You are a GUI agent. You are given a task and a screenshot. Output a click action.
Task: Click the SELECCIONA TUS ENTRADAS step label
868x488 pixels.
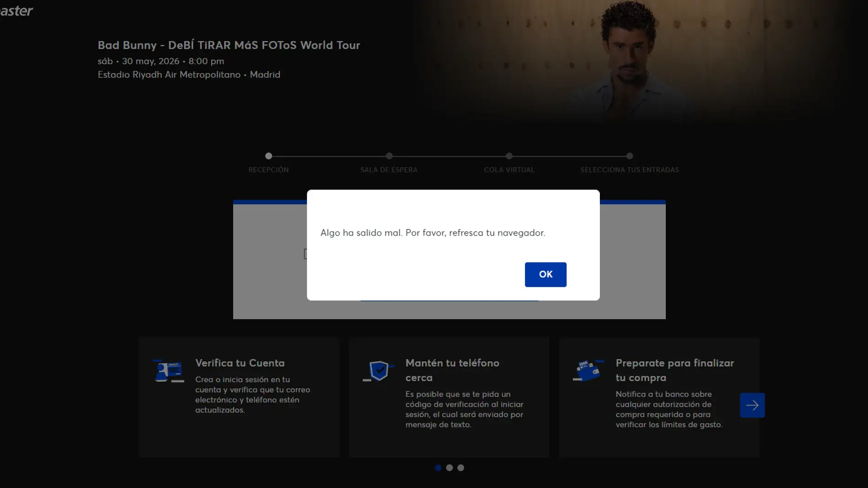pos(630,170)
